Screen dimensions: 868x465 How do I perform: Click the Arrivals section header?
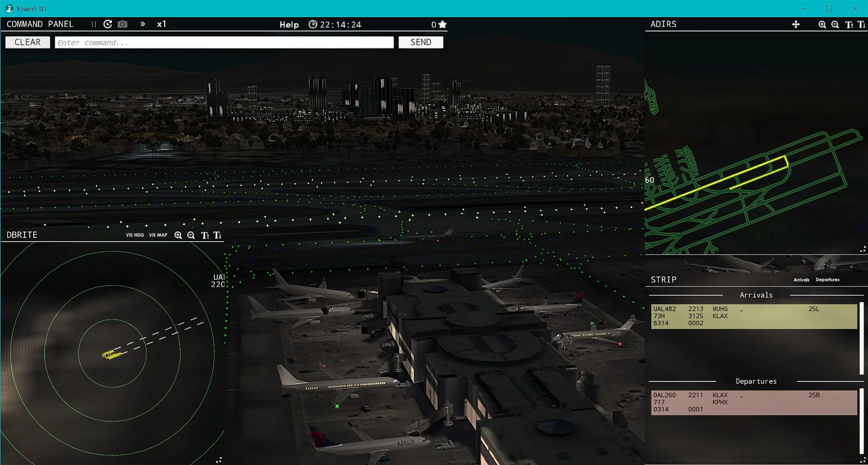tap(756, 295)
